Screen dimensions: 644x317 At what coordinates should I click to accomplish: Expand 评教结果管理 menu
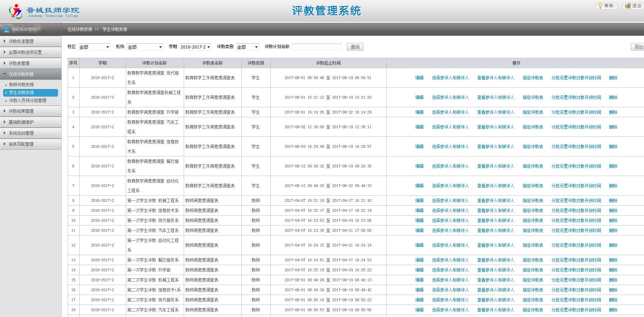pos(31,111)
